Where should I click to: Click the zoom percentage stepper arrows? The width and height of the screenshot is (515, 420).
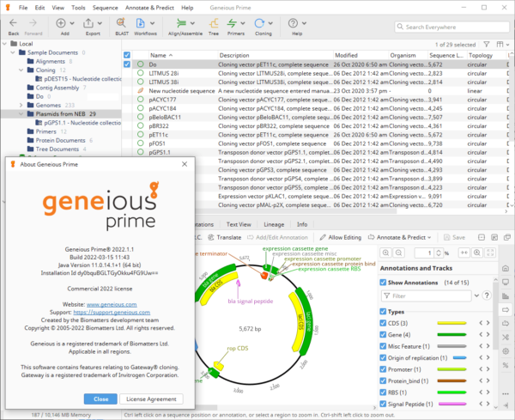pyautogui.click(x=439, y=253)
